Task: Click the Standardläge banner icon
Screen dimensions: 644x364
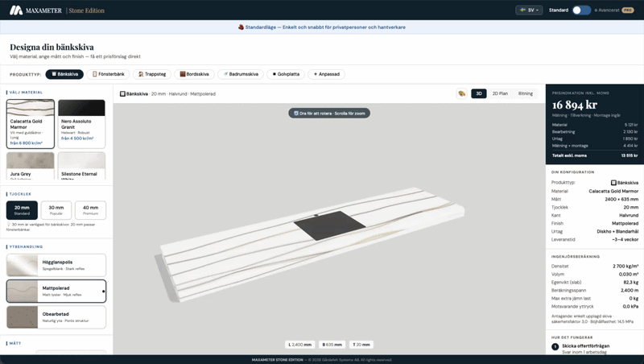Action: click(x=241, y=27)
